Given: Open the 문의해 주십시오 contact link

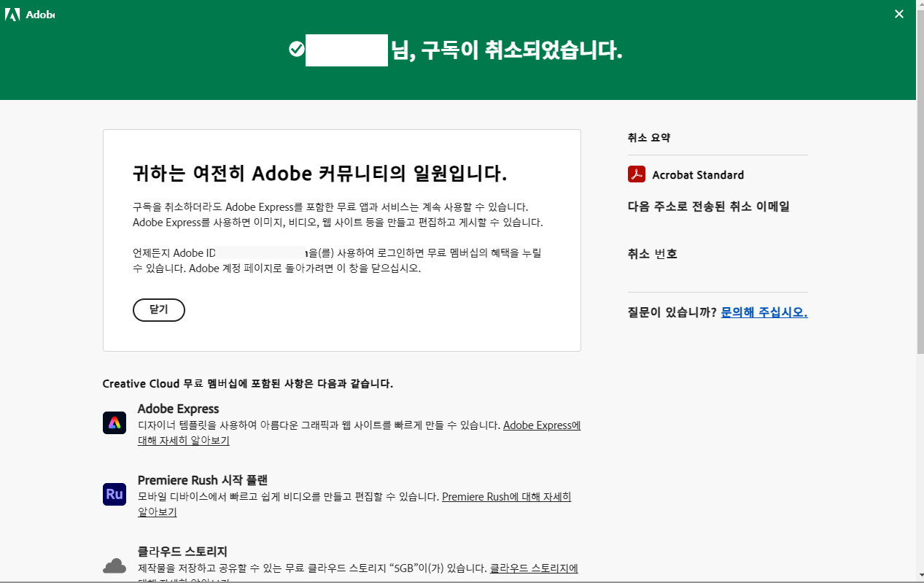Looking at the screenshot, I should 764,312.
